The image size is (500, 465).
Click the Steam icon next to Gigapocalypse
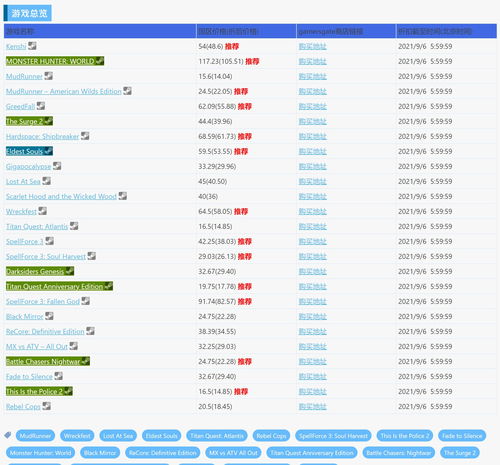[57, 166]
